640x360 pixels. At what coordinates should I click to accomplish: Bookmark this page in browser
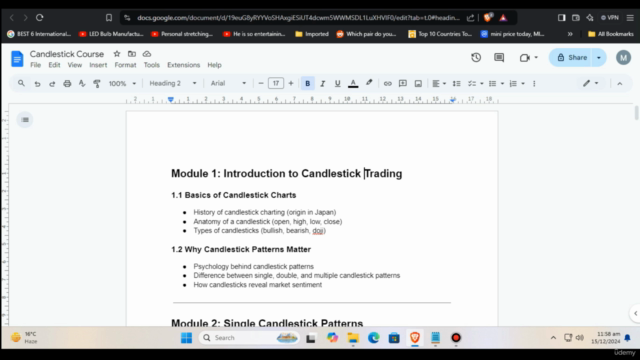tap(109, 18)
